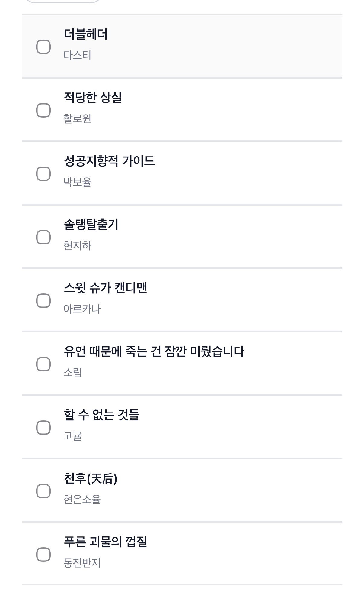Check the 유언 때문에 죽는 건 item box
364x589 pixels.
point(43,364)
